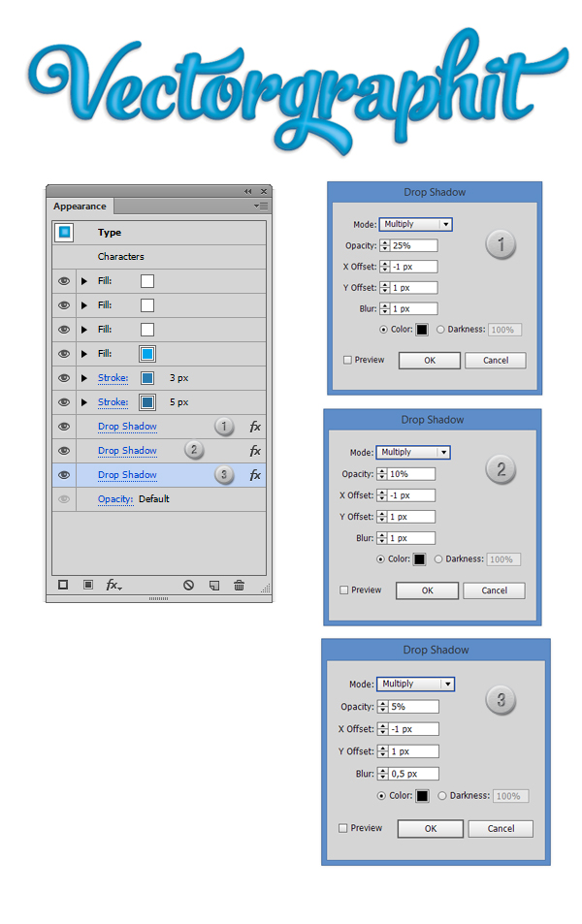582x924 pixels.
Task: Click Add New Stroke icon in Appearance panel
Action: (x=63, y=585)
